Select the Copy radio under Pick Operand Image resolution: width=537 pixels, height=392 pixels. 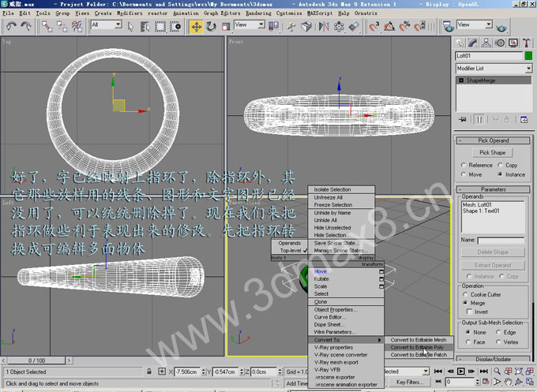point(500,165)
